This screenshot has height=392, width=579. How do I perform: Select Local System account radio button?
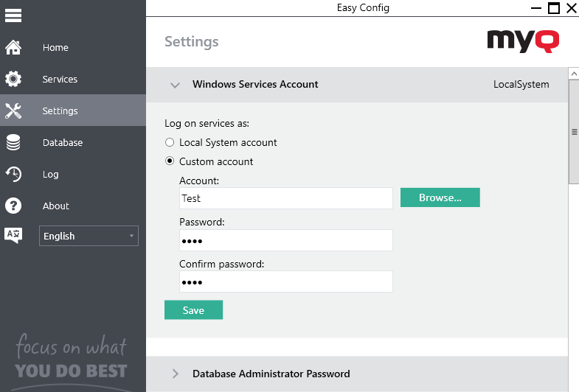(170, 142)
